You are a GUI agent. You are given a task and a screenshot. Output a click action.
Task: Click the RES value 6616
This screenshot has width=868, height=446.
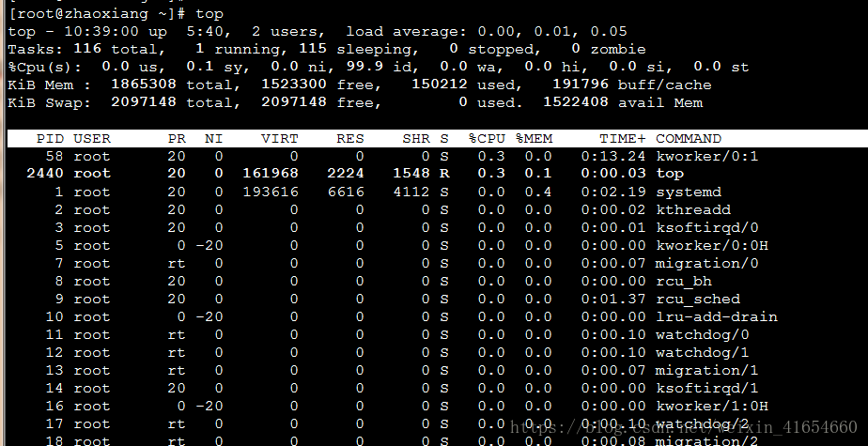coord(346,192)
